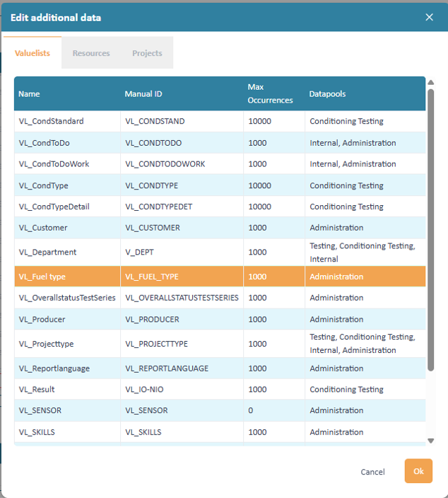The height and width of the screenshot is (498, 448).
Task: Select the VL_Result name cell
Action: [67, 389]
